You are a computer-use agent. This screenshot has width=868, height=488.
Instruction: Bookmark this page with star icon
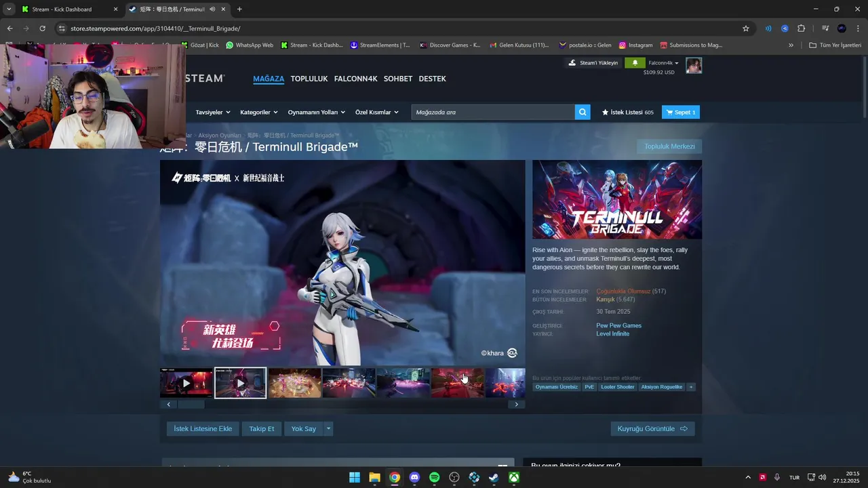point(746,28)
